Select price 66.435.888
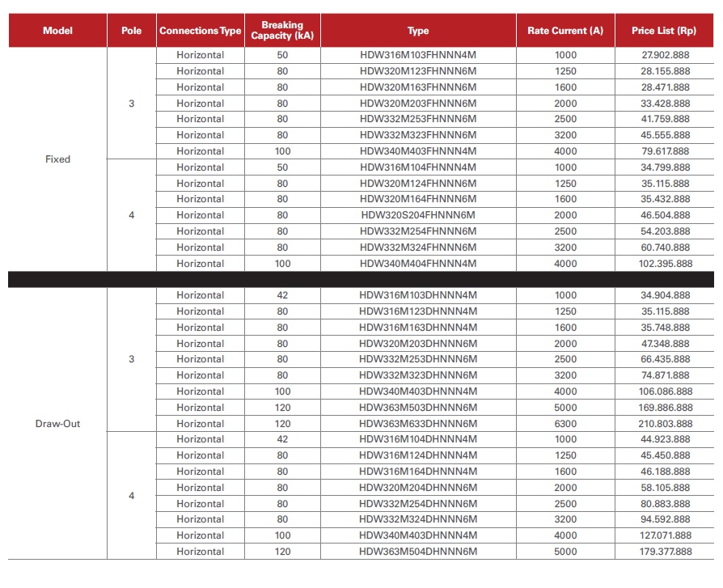This screenshot has height=588, width=723. point(666,359)
